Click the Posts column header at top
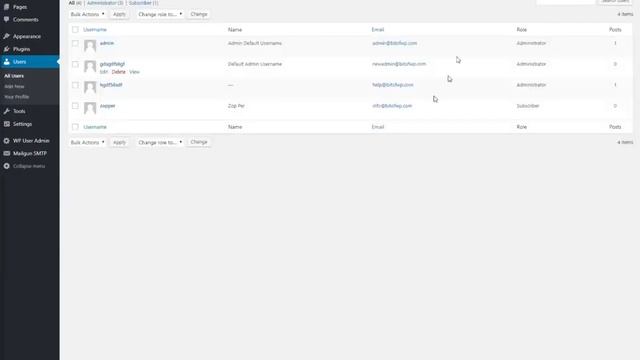This screenshot has width=640, height=360. point(615,30)
